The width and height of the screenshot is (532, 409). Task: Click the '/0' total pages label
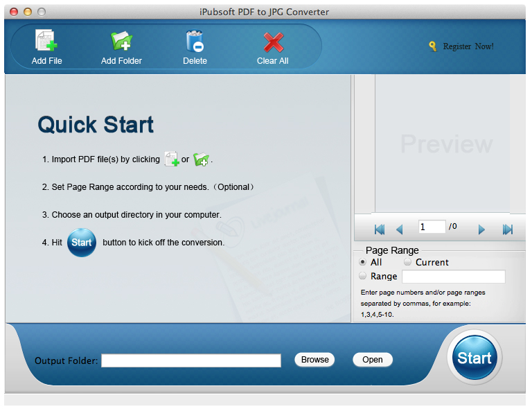[453, 227]
